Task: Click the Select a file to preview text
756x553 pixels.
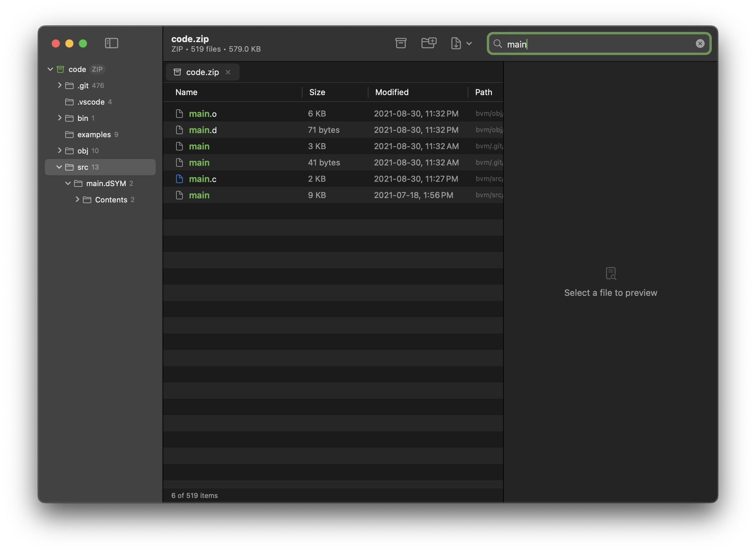Action: coord(611,293)
